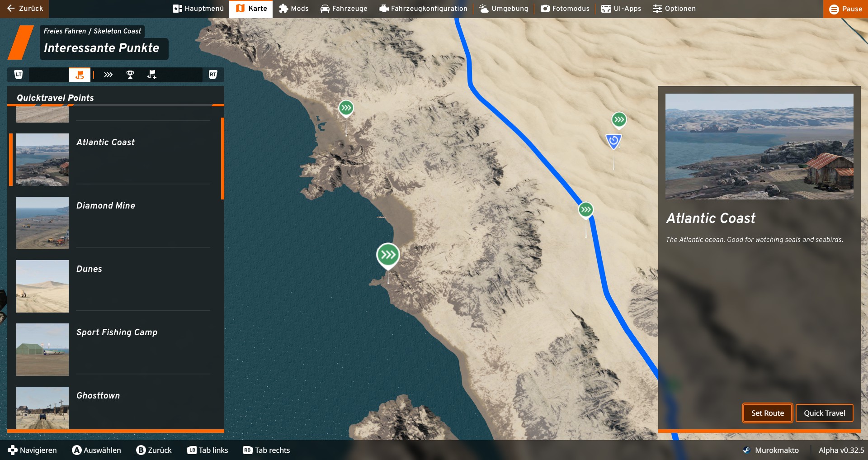Click the Pause button
The image size is (868, 460).
845,9
